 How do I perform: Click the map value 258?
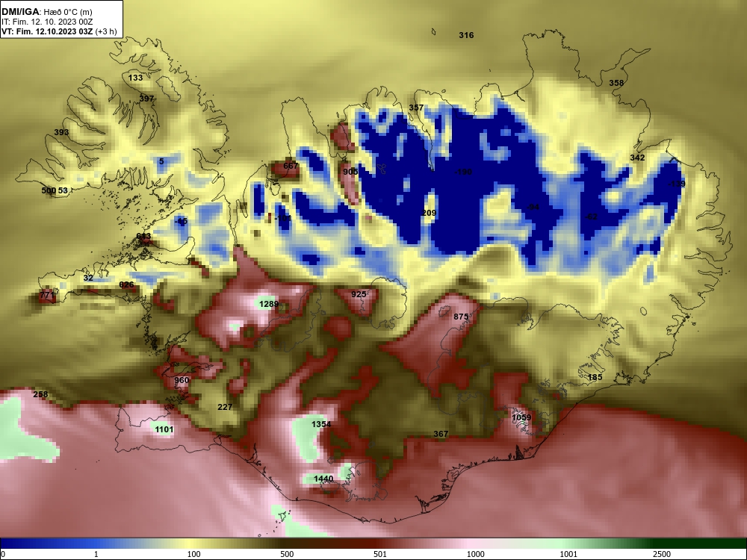pyautogui.click(x=40, y=394)
